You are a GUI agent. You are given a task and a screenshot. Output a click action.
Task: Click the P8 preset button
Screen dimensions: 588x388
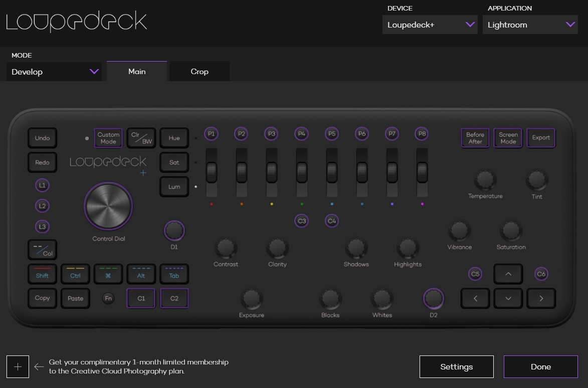[422, 134]
